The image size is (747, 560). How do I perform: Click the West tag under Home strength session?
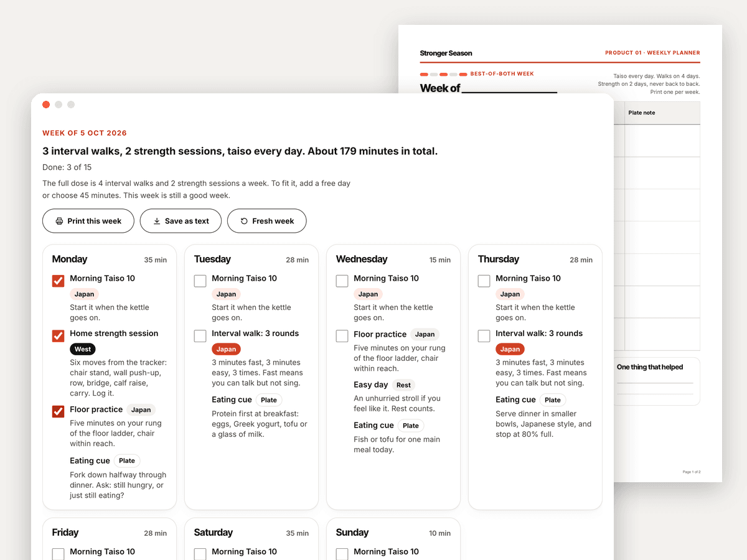[83, 349]
